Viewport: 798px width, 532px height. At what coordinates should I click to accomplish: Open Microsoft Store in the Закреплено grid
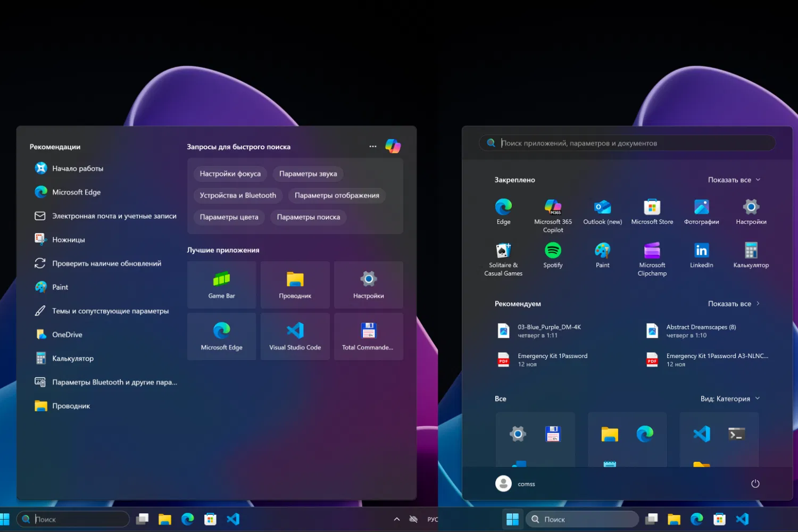(x=652, y=211)
